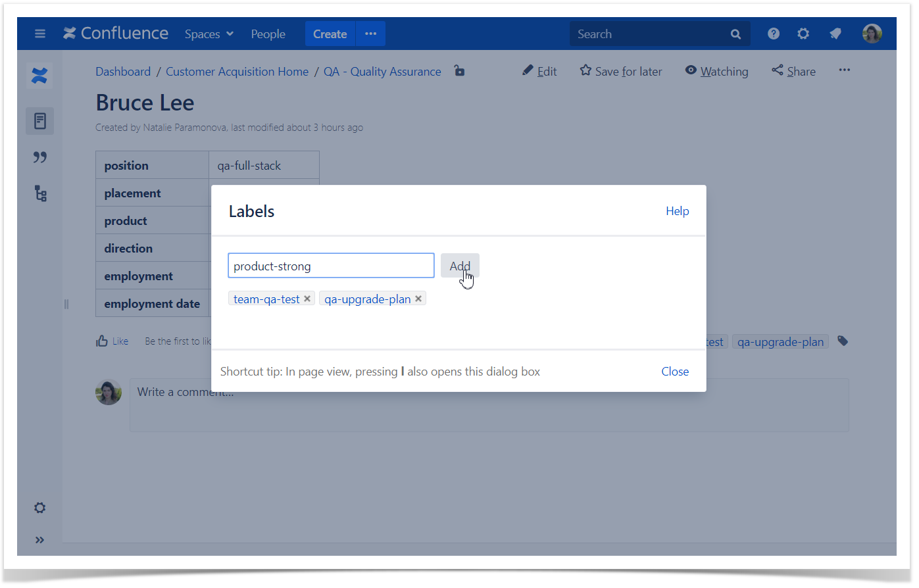Image resolution: width=919 pixels, height=588 pixels.
Task: Like the Bruce Lee page
Action: [x=112, y=341]
